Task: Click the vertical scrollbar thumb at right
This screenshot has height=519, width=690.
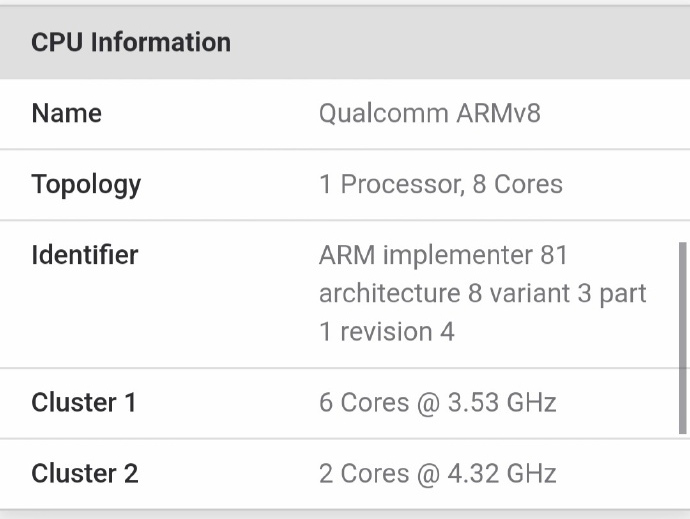Action: [x=683, y=338]
